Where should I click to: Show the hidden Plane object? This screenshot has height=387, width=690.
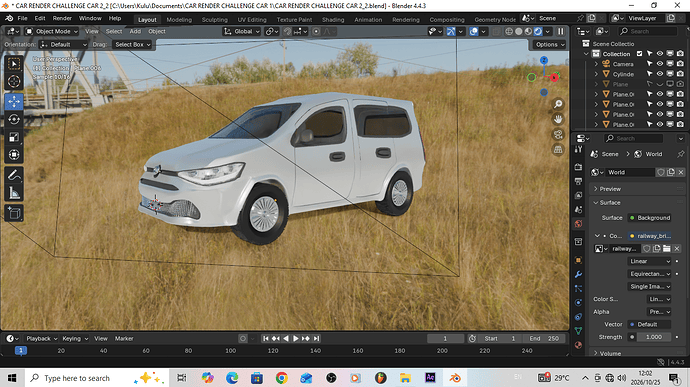(660, 84)
